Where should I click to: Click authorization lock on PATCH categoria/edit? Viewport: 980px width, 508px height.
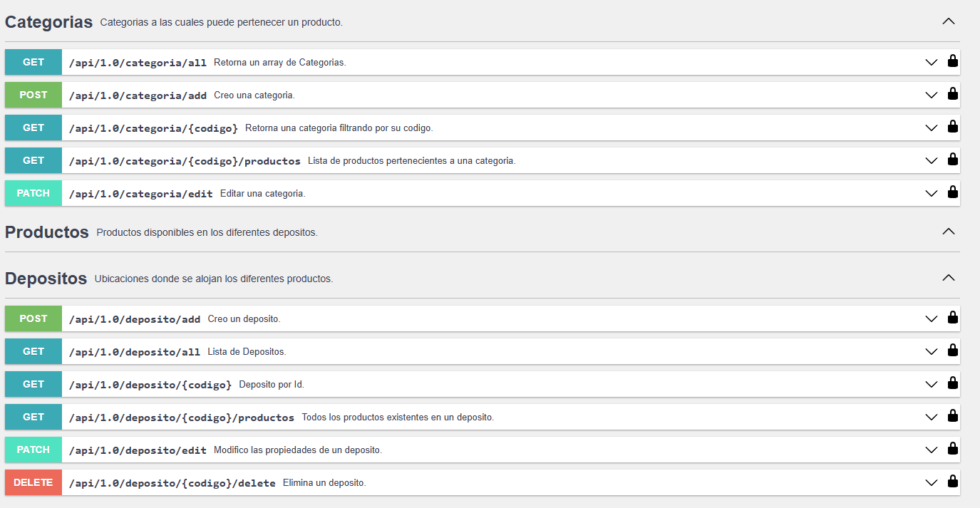[952, 192]
